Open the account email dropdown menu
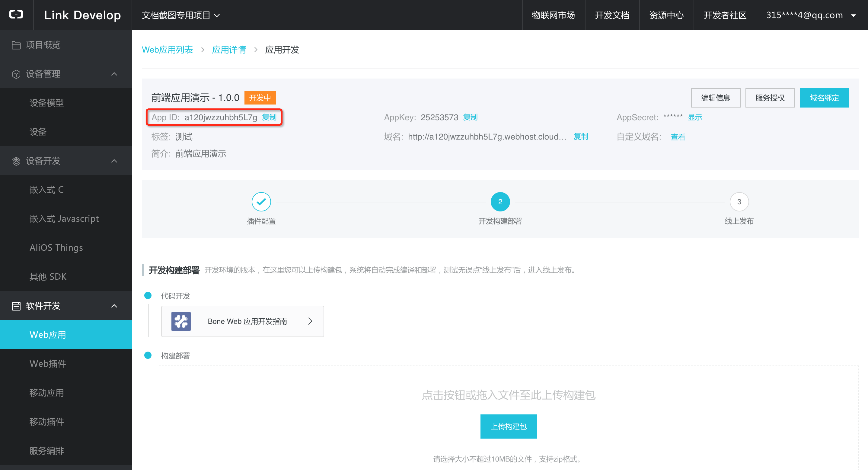The image size is (868, 470). tap(811, 15)
